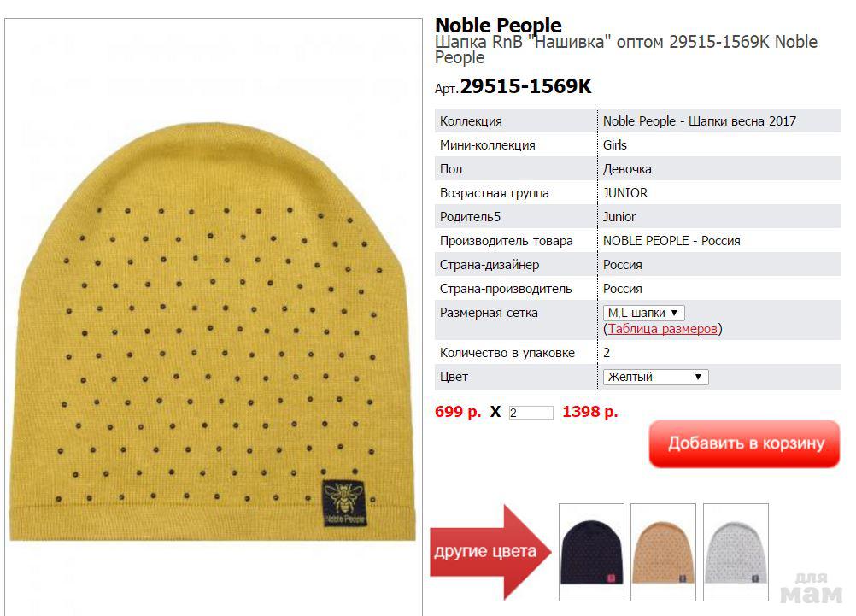Click the "Noble People - Шапки весна 2017" collection value
The height and width of the screenshot is (616, 856).
(x=699, y=121)
